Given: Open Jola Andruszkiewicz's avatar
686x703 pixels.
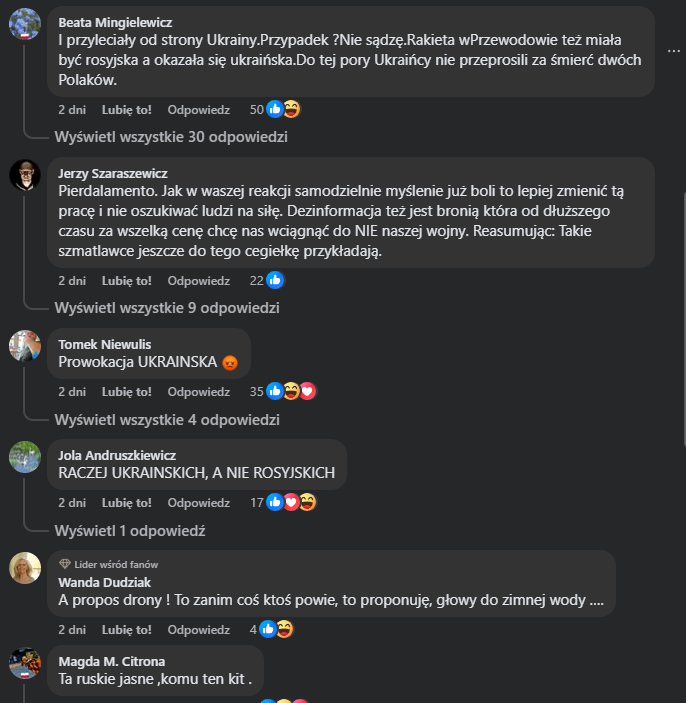Looking at the screenshot, I should coord(25,456).
